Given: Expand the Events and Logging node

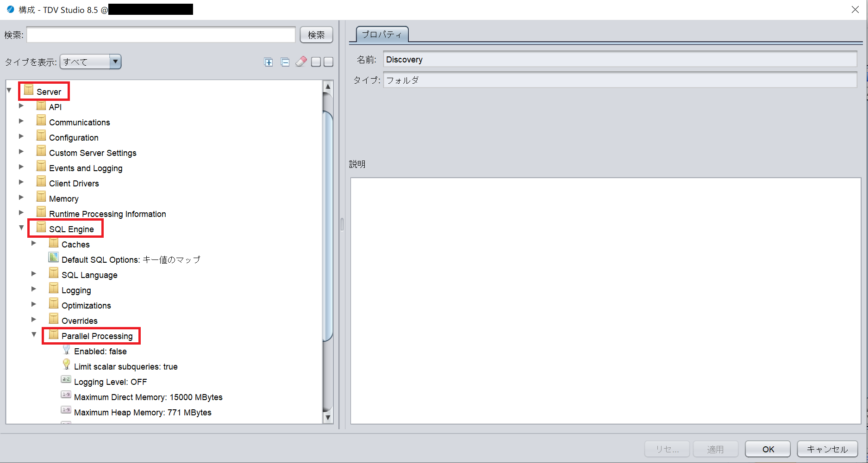Looking at the screenshot, I should (21, 167).
